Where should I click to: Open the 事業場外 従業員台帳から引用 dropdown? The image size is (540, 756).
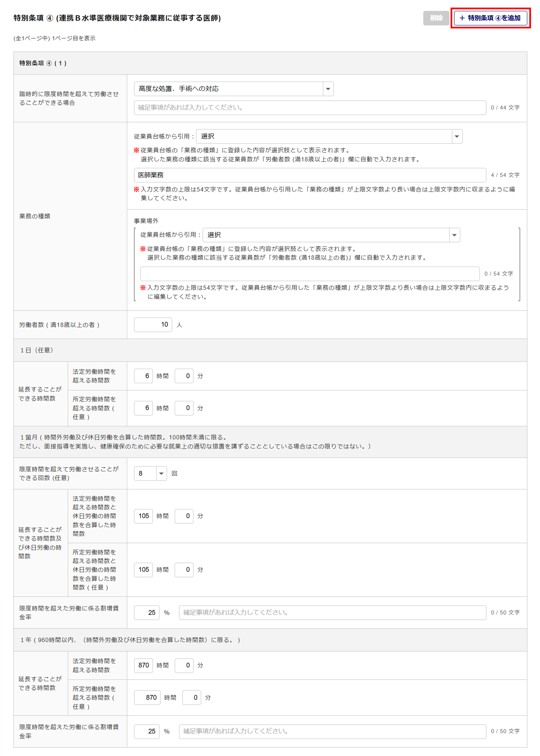tap(331, 235)
